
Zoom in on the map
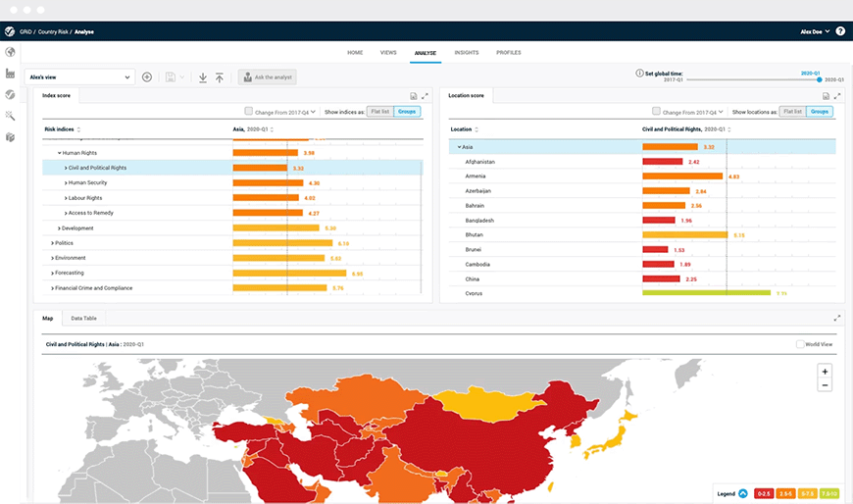(825, 372)
